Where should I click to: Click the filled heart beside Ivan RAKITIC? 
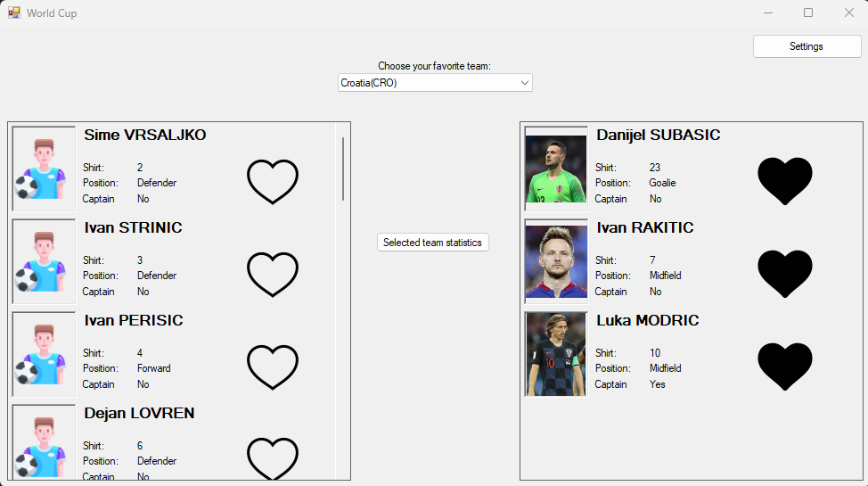(x=785, y=274)
